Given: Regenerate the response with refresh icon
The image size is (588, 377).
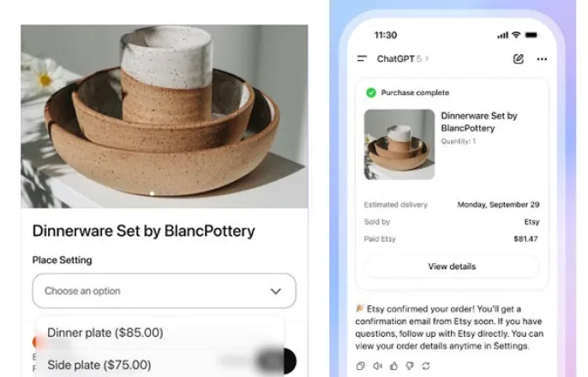Looking at the screenshot, I should click(426, 366).
